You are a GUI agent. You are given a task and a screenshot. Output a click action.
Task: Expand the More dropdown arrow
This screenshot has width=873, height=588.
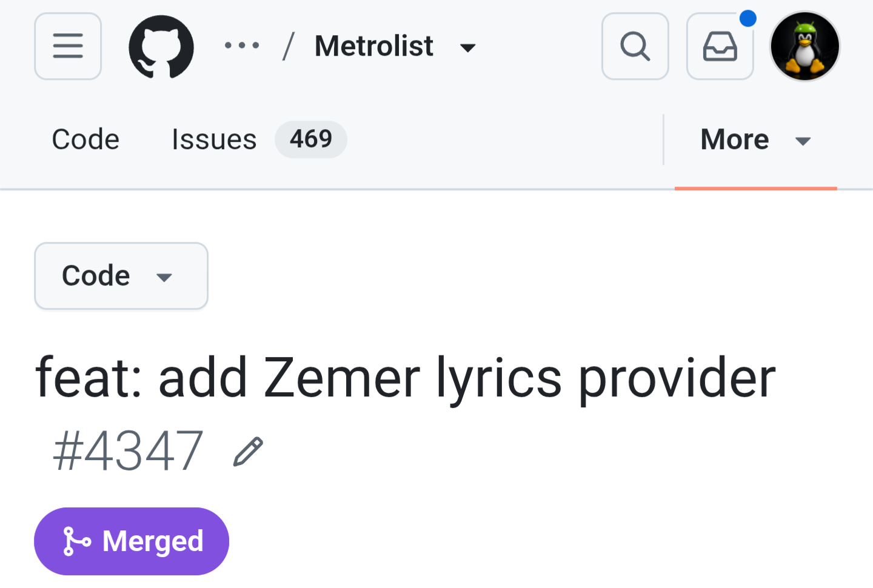pos(803,142)
